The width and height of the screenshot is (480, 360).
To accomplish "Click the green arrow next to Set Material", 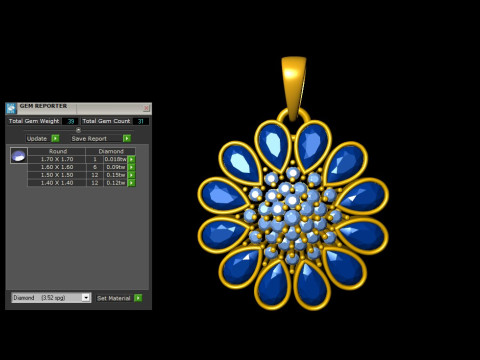I will coord(138,298).
